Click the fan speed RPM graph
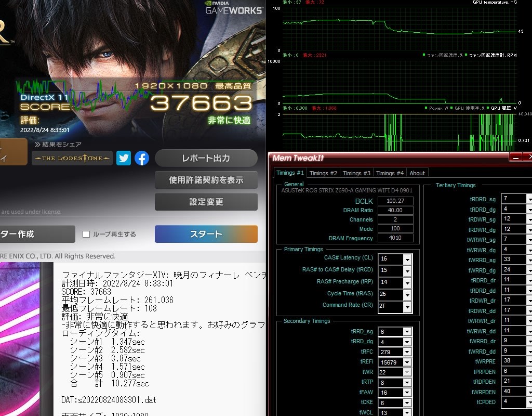532x416 pixels. [400, 82]
